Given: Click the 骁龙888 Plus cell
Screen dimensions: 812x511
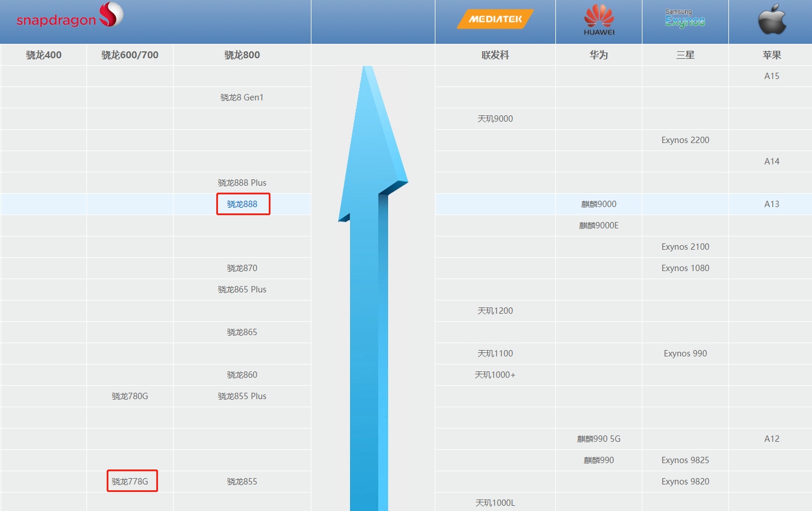Looking at the screenshot, I should pos(242,183).
